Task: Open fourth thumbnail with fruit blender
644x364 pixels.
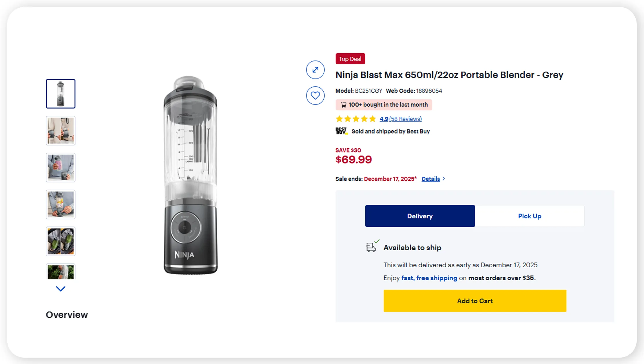Action: (x=61, y=204)
